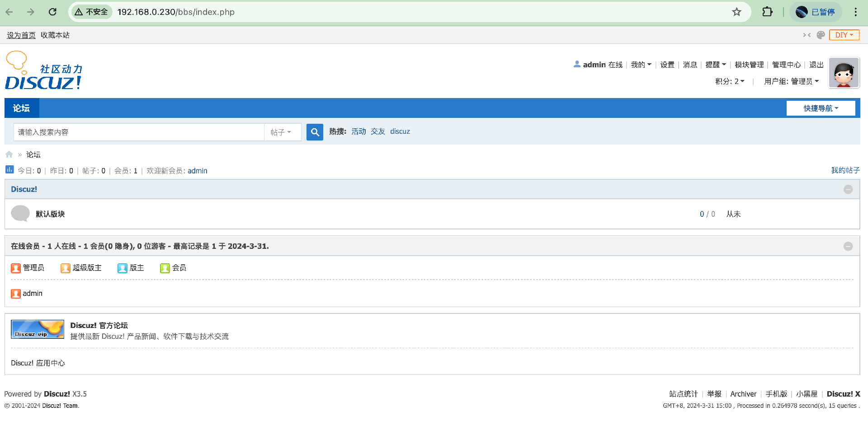Open the browser extensions puzzle icon
The height and width of the screenshot is (430, 868).
(767, 12)
